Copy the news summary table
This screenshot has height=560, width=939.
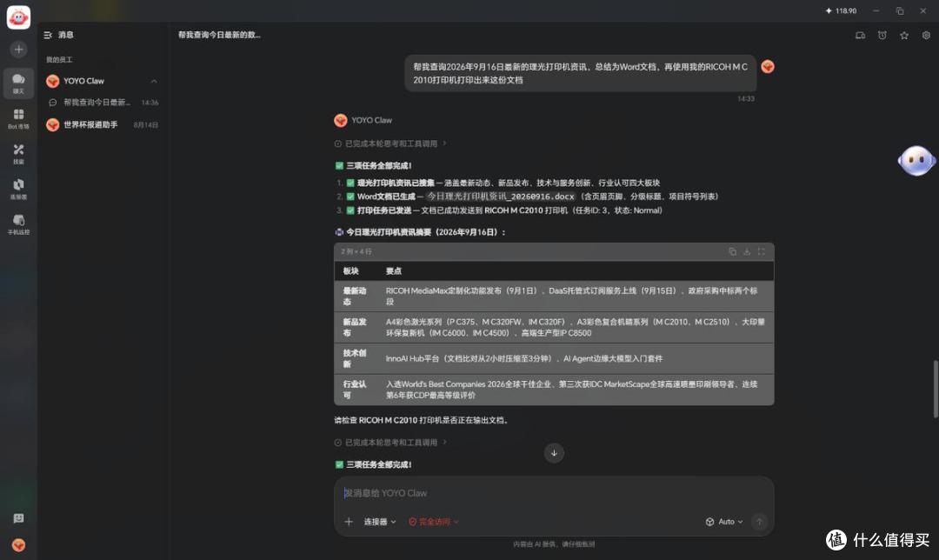coord(732,251)
